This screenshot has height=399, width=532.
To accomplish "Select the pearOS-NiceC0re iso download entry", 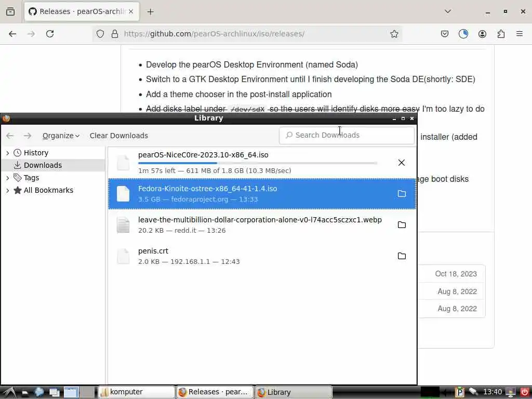I will tap(262, 163).
